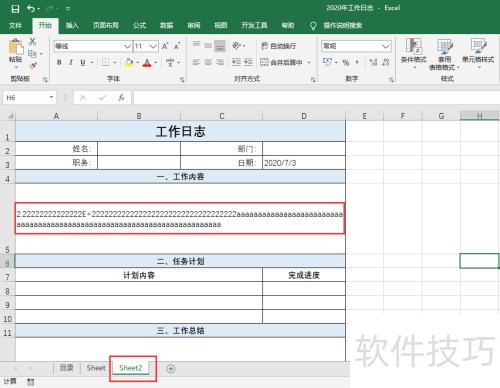Image resolution: width=500 pixels, height=388 pixels.
Task: Select Align Left icon
Action: (x=196, y=62)
